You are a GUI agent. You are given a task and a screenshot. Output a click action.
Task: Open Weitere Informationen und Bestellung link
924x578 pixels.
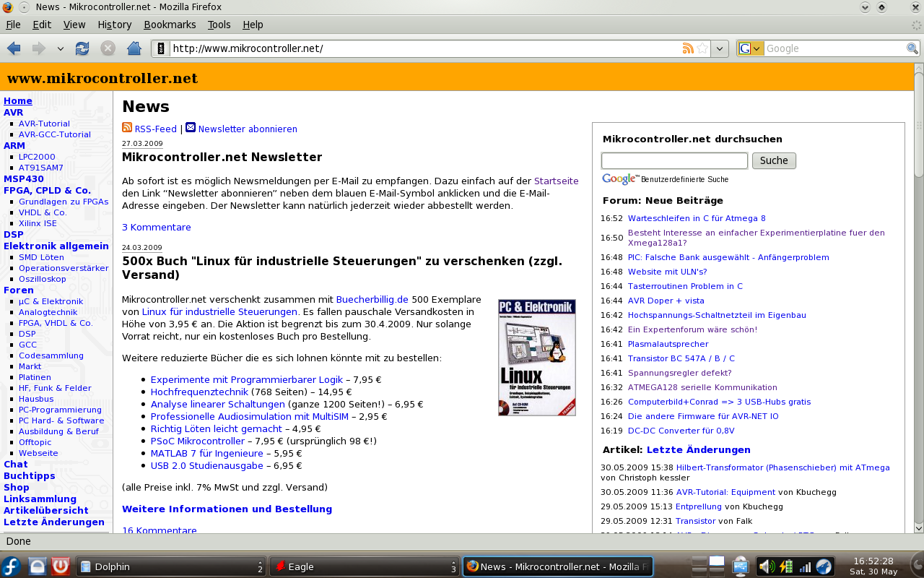coord(227,509)
